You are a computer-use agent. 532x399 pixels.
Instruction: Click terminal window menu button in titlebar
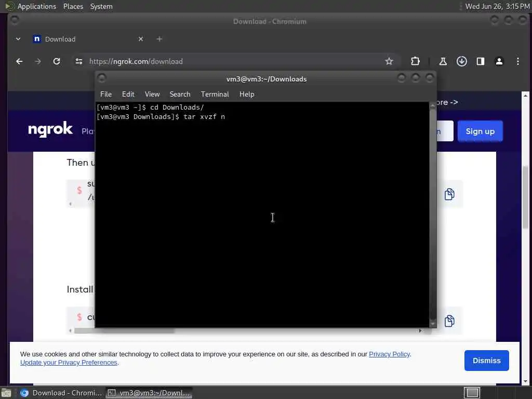(102, 79)
